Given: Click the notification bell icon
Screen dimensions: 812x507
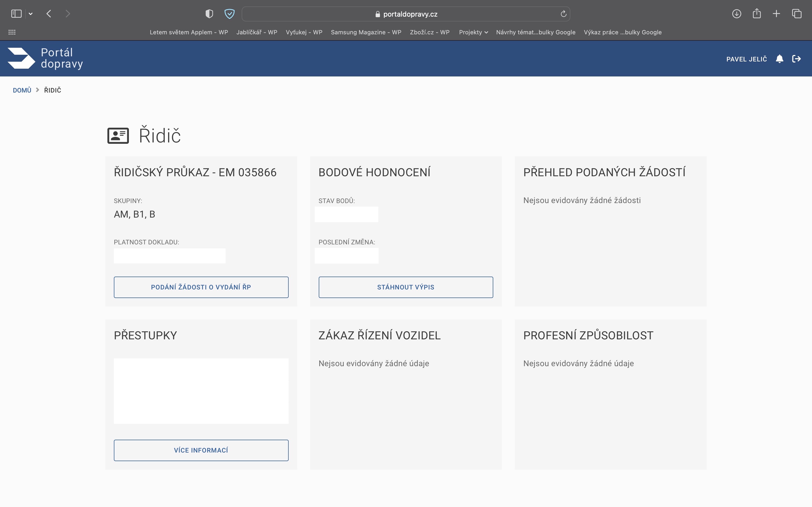Looking at the screenshot, I should coord(780,59).
